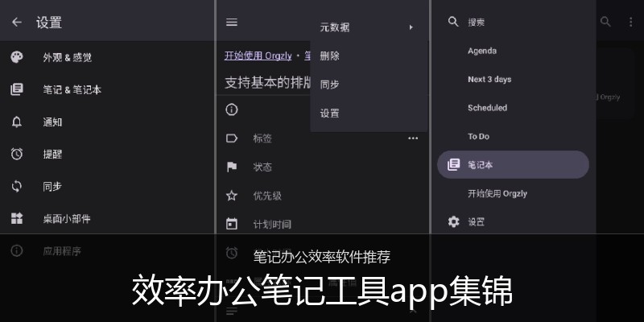Click the palette icon for 外观 & 感觉

(x=17, y=57)
